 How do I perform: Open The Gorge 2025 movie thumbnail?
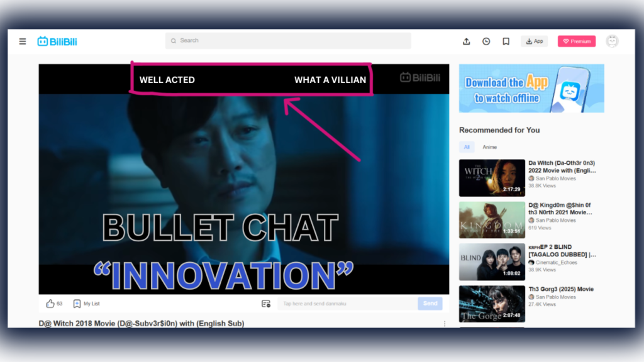click(492, 304)
